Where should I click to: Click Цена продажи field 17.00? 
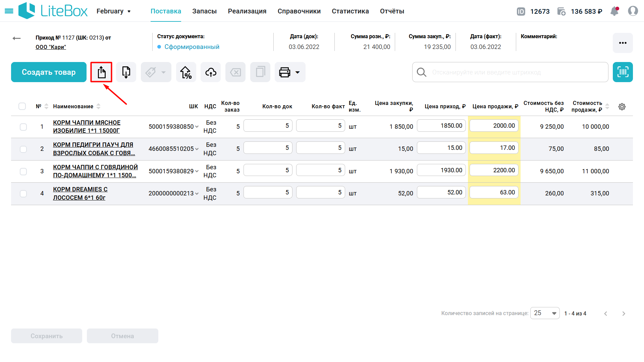click(x=494, y=148)
